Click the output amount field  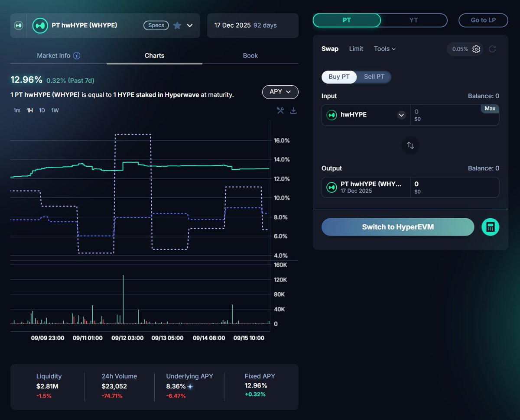[455, 187]
